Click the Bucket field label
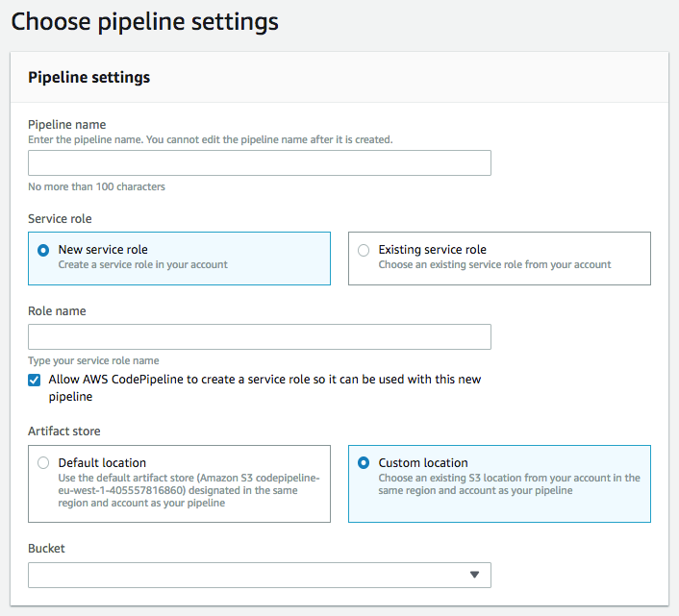 [46, 548]
